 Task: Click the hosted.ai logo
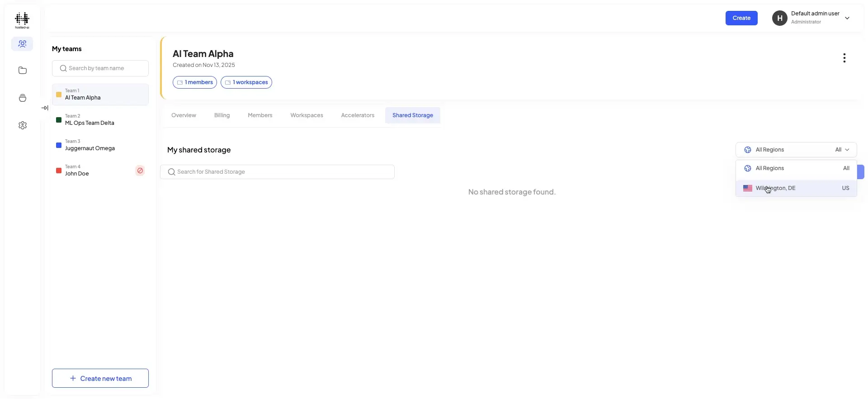point(22,20)
